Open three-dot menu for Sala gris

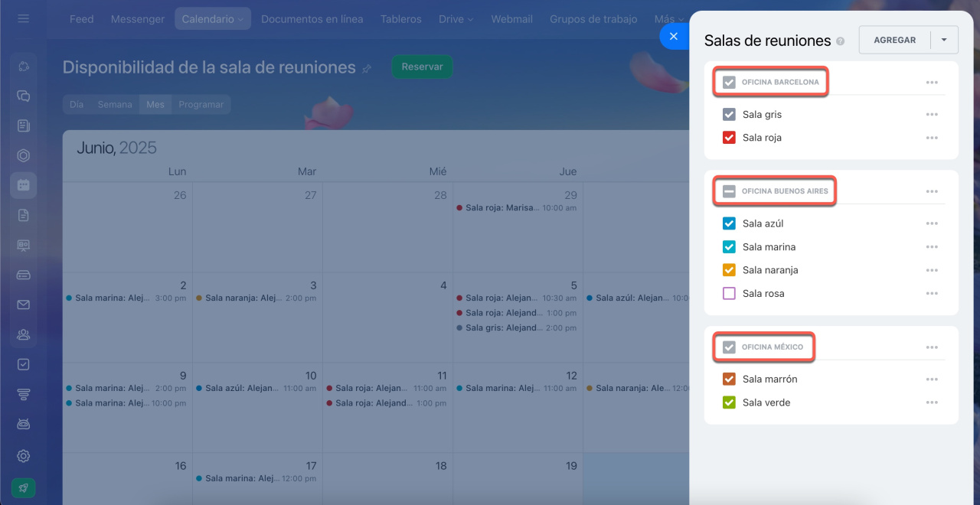pyautogui.click(x=932, y=114)
